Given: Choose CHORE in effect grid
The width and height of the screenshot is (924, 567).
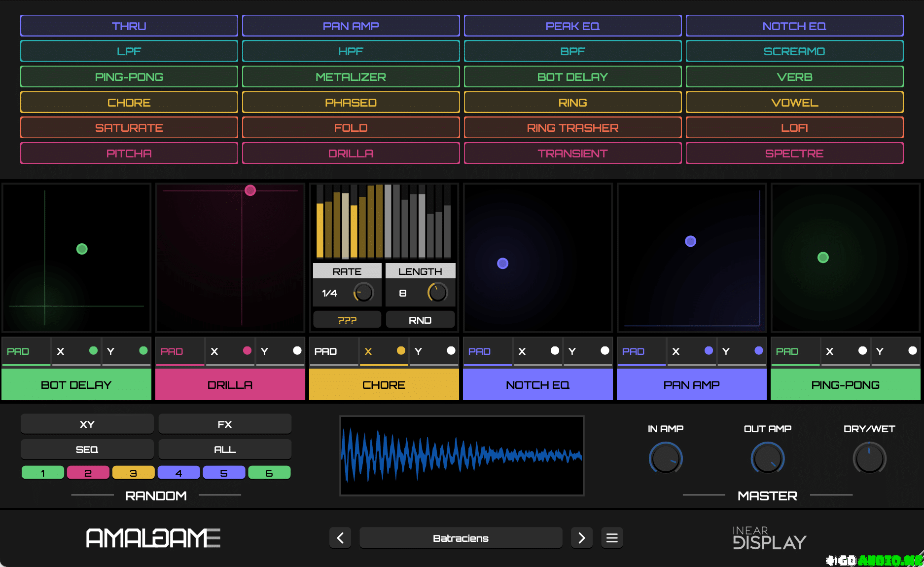Looking at the screenshot, I should tap(129, 102).
